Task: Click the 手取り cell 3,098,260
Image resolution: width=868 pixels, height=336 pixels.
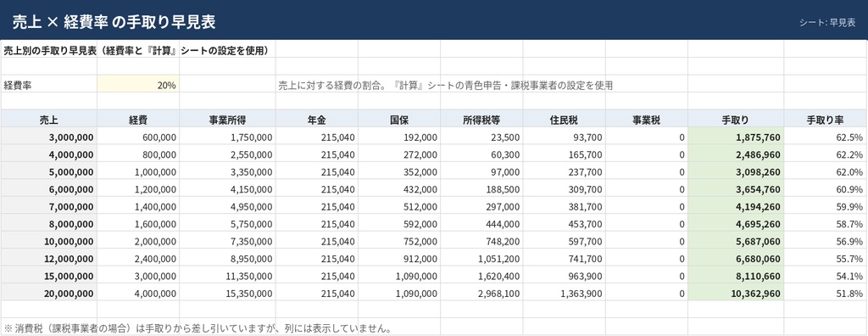Action: coord(736,171)
